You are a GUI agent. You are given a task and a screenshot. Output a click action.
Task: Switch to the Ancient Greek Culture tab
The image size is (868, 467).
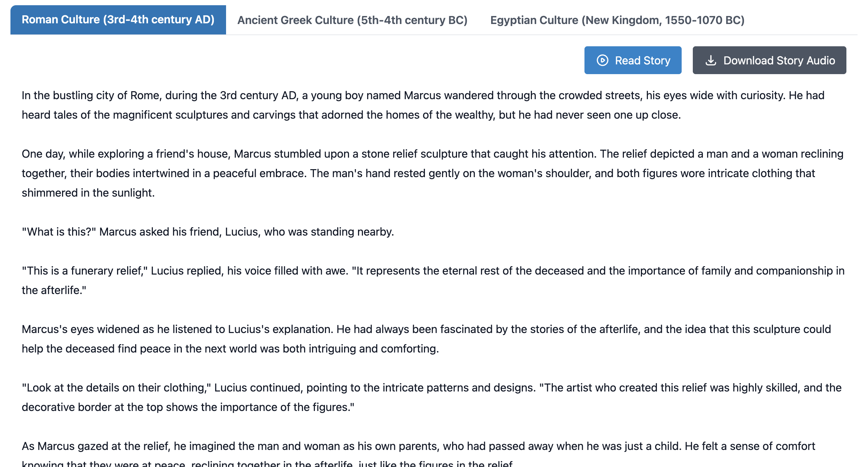pos(352,20)
